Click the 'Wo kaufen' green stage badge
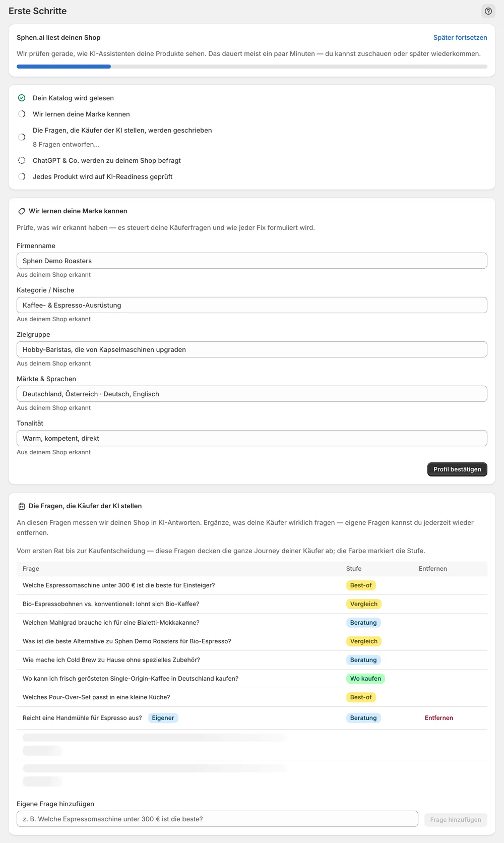The image size is (504, 843). click(365, 679)
